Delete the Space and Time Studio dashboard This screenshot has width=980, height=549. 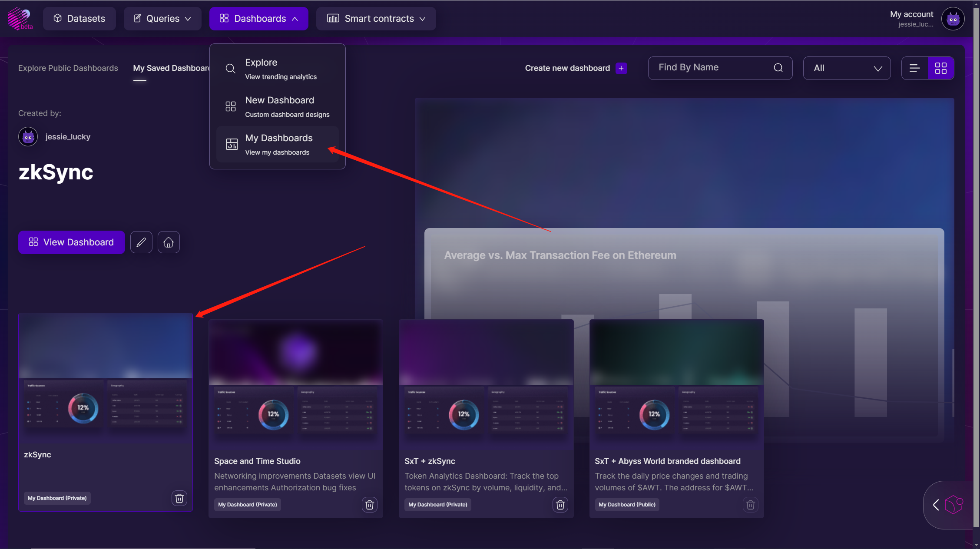(370, 505)
